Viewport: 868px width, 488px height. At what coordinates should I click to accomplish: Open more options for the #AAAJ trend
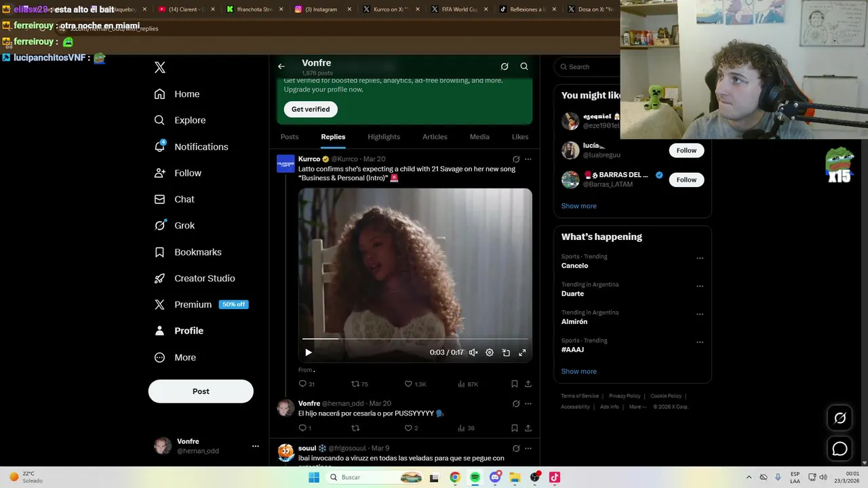click(x=700, y=342)
